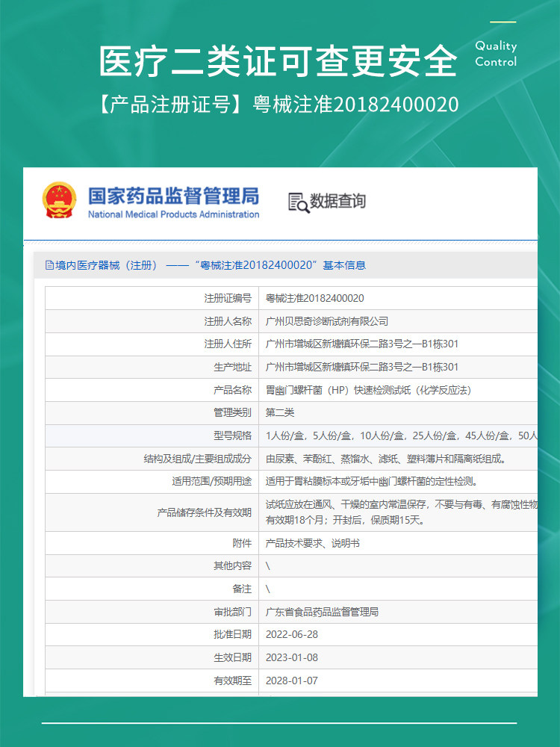
Task: Click National Medical Products Administration subtitle
Action: pos(173,214)
